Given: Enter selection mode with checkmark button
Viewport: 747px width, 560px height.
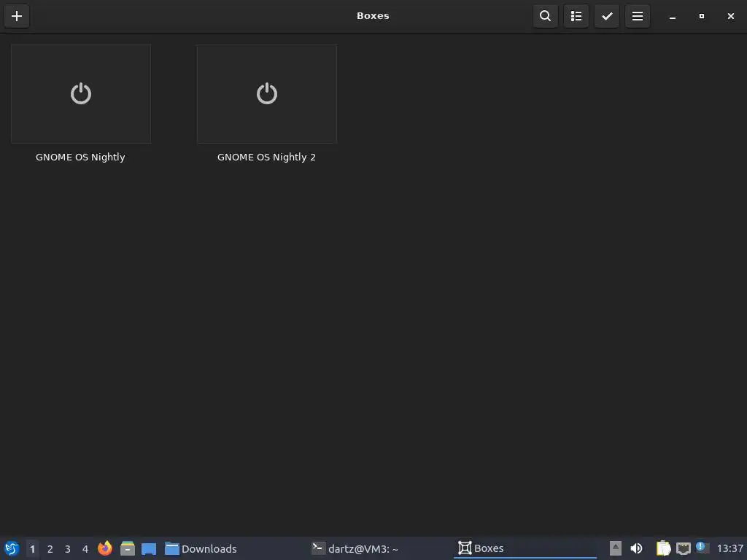Looking at the screenshot, I should point(607,16).
